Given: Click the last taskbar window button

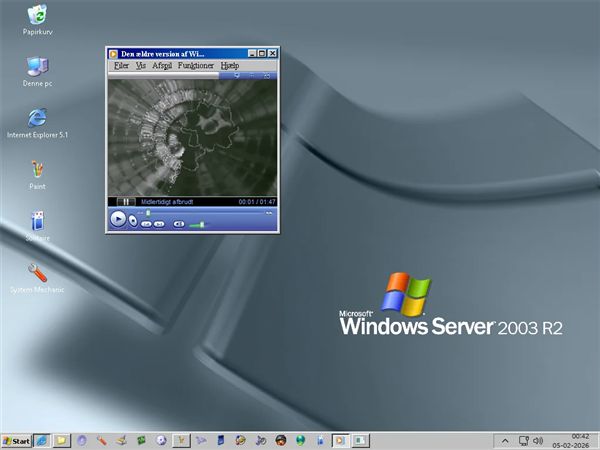Looking at the screenshot, I should [360, 441].
